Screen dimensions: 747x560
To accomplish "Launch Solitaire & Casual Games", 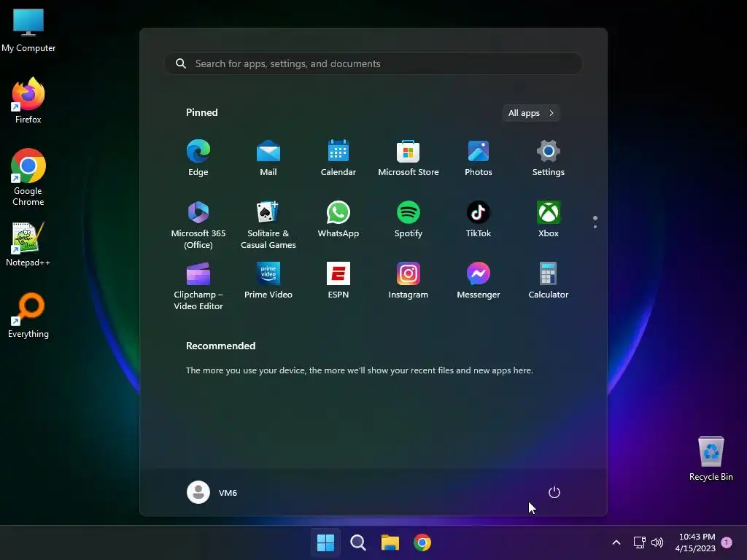I will pyautogui.click(x=268, y=225).
